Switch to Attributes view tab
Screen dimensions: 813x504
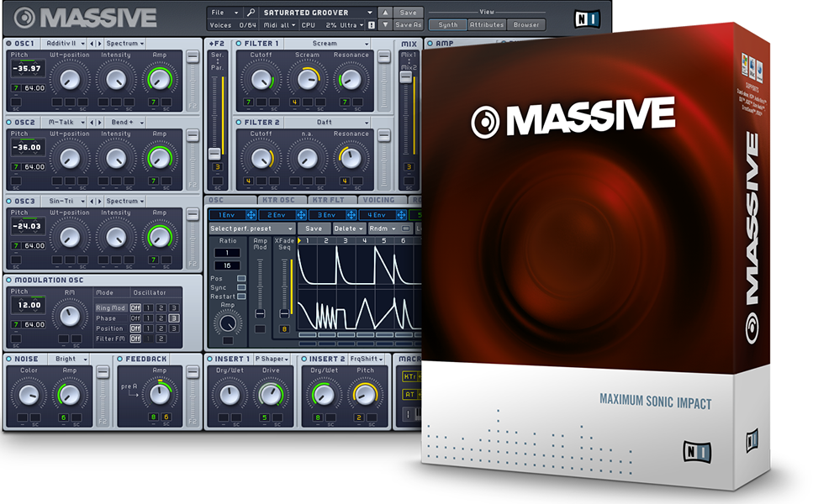click(x=486, y=24)
